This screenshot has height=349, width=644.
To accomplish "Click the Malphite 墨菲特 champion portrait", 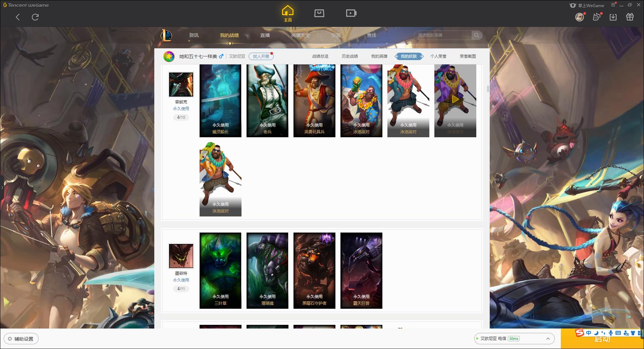I will click(x=181, y=256).
